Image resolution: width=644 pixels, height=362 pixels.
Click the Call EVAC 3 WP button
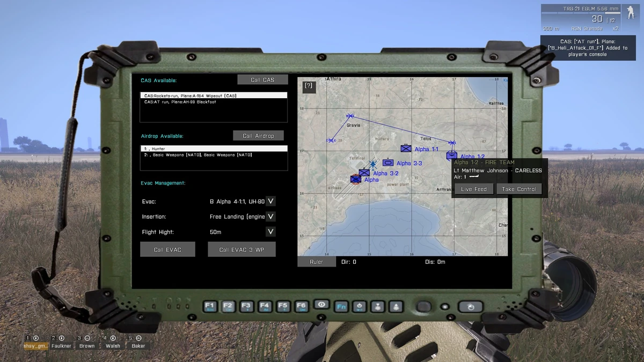(241, 249)
